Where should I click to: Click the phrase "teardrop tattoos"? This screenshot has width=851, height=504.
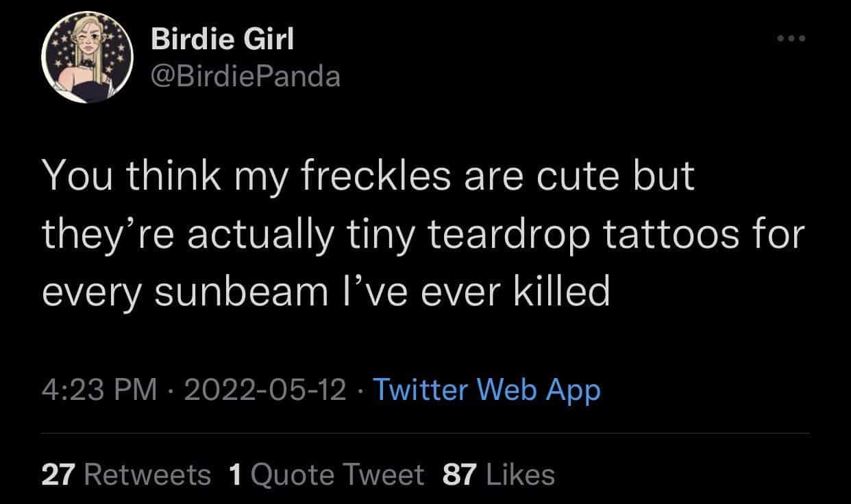click(x=582, y=234)
